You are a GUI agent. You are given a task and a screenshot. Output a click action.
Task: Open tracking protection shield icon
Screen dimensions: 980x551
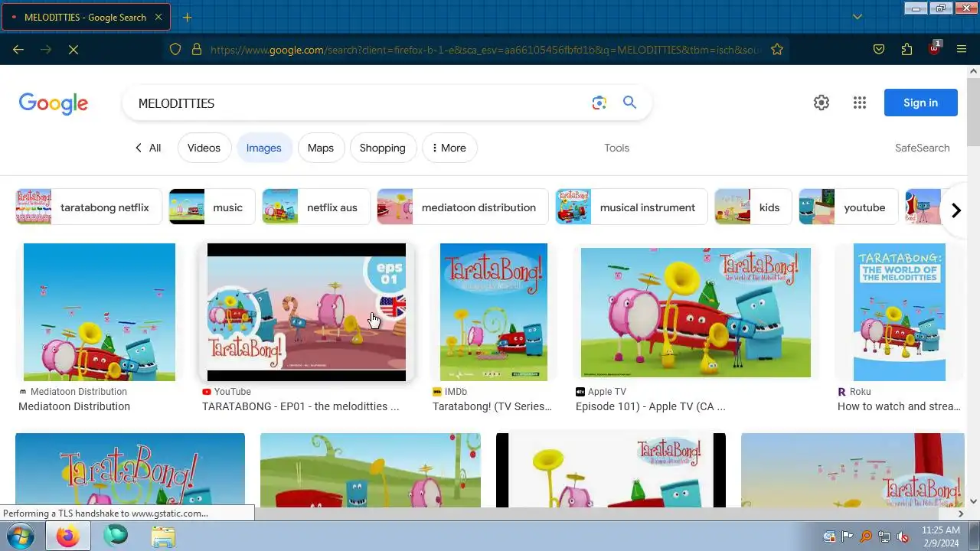pos(175,49)
